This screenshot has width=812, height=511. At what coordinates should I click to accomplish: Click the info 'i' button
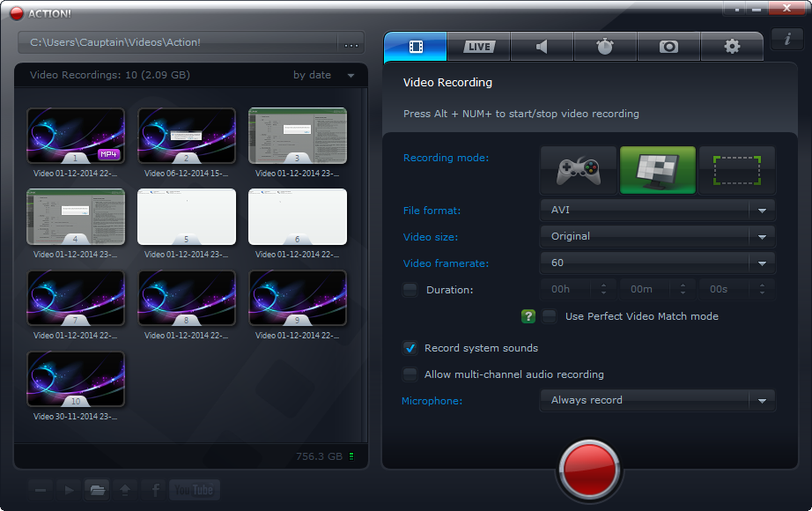pos(787,39)
